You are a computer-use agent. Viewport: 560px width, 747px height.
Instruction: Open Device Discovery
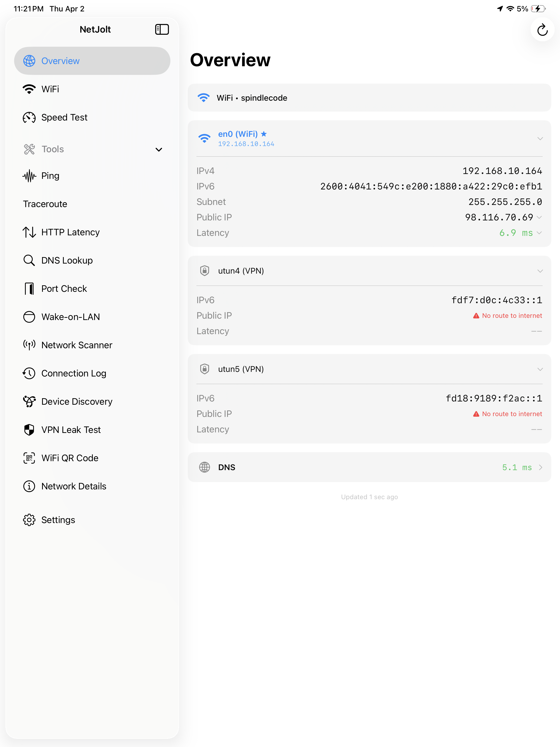pos(77,401)
